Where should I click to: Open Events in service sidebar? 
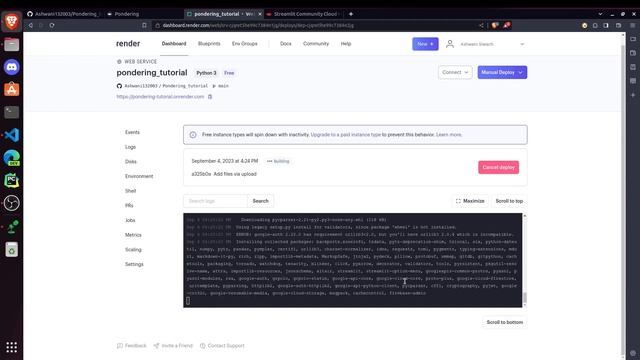132,132
